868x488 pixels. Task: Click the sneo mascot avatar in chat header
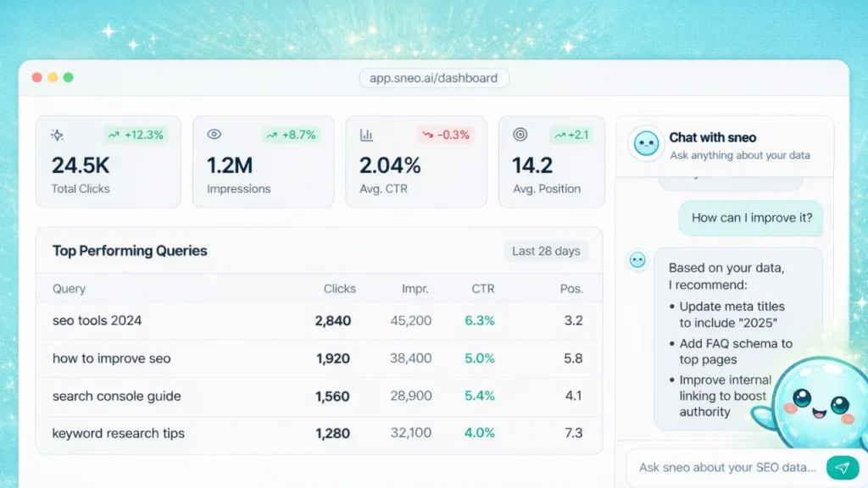pyautogui.click(x=646, y=145)
